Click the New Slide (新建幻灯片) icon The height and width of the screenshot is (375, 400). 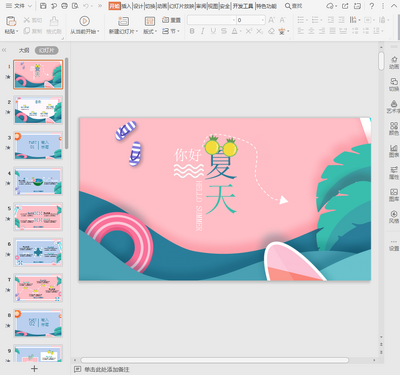click(x=123, y=21)
